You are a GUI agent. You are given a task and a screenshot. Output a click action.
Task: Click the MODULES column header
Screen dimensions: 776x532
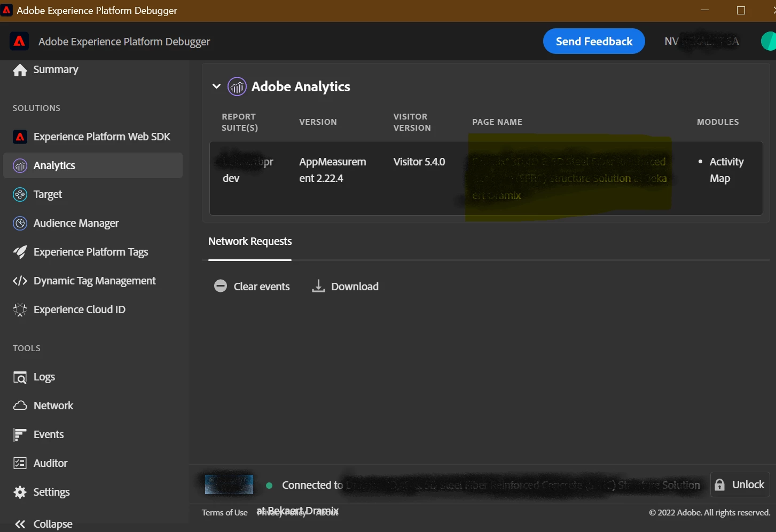[718, 122]
